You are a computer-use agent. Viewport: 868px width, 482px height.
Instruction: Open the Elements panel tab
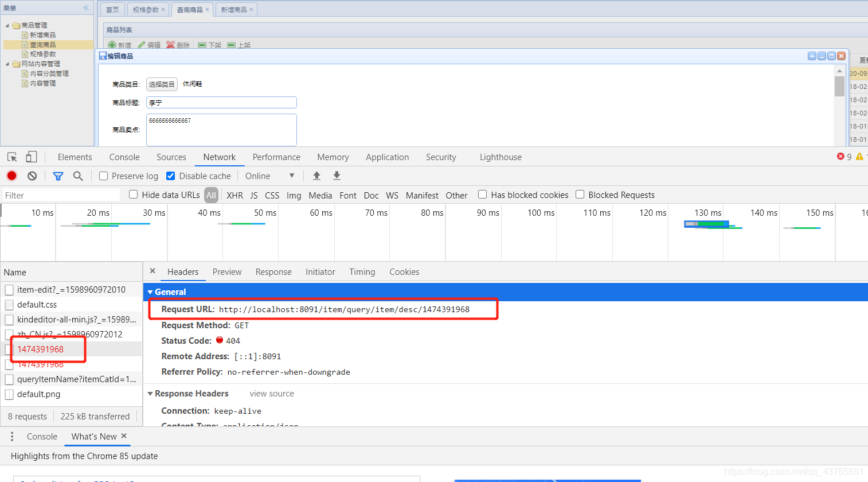tap(75, 157)
